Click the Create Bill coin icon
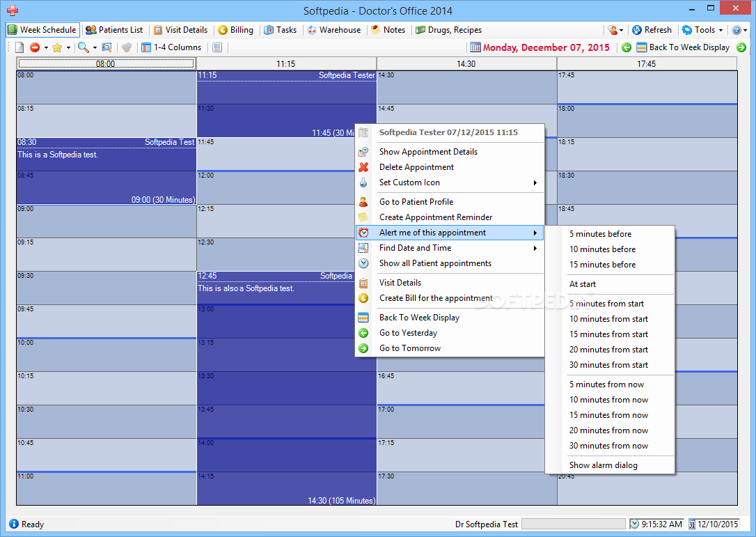 click(363, 298)
